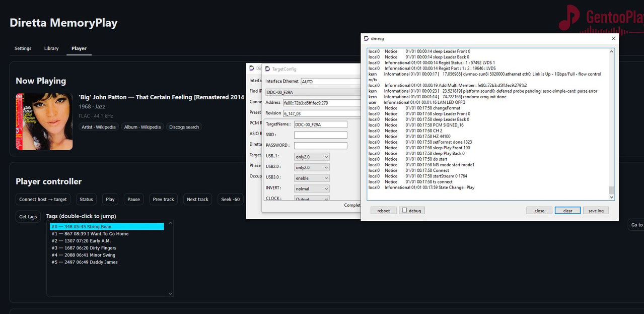Click the clear button in dmesg
644x314 pixels.
(567, 211)
